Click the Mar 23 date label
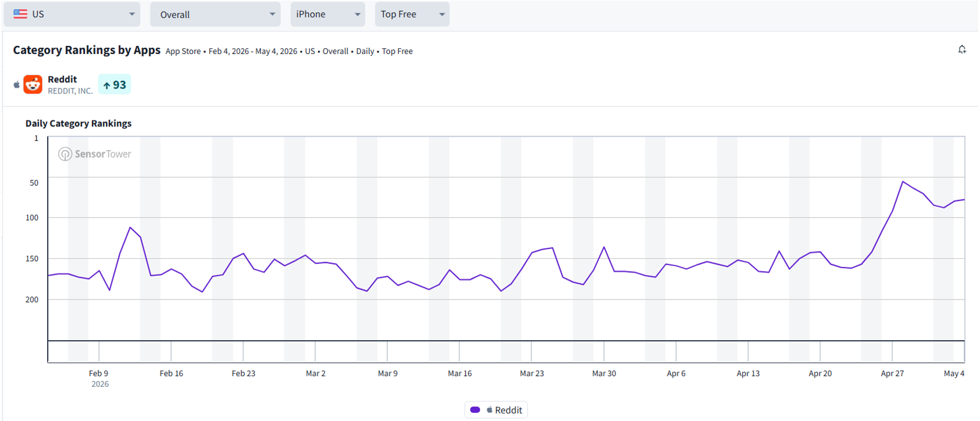The image size is (980, 421). click(x=532, y=373)
